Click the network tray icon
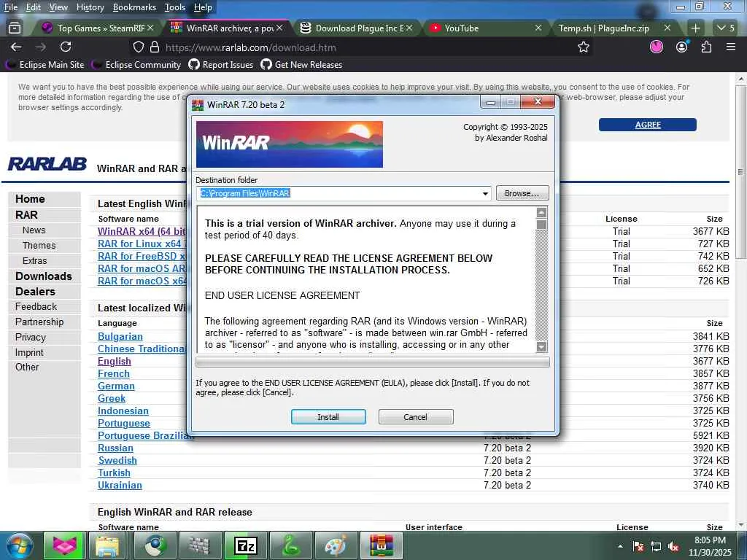This screenshot has width=747, height=560. coord(656,546)
